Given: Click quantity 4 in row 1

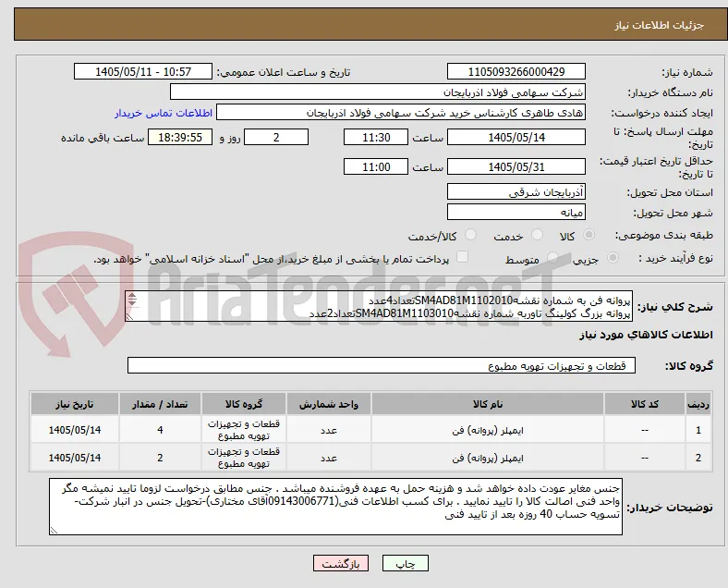Looking at the screenshot, I should (160, 430).
